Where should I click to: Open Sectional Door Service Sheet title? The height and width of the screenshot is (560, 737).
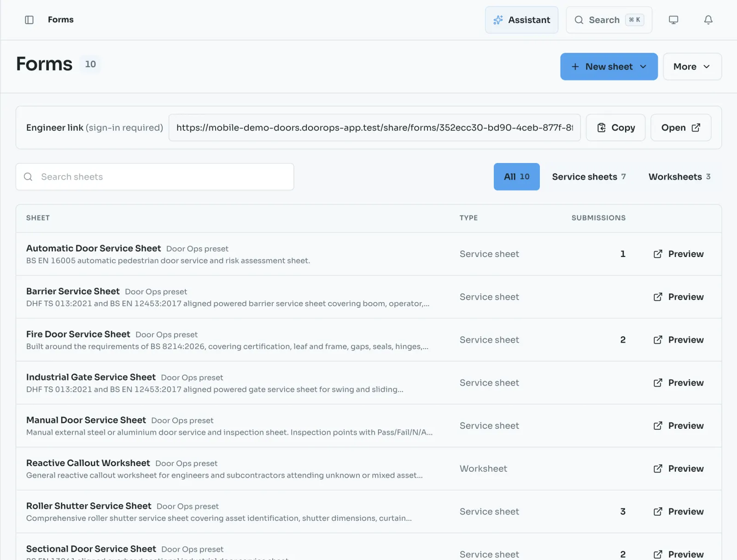91,549
